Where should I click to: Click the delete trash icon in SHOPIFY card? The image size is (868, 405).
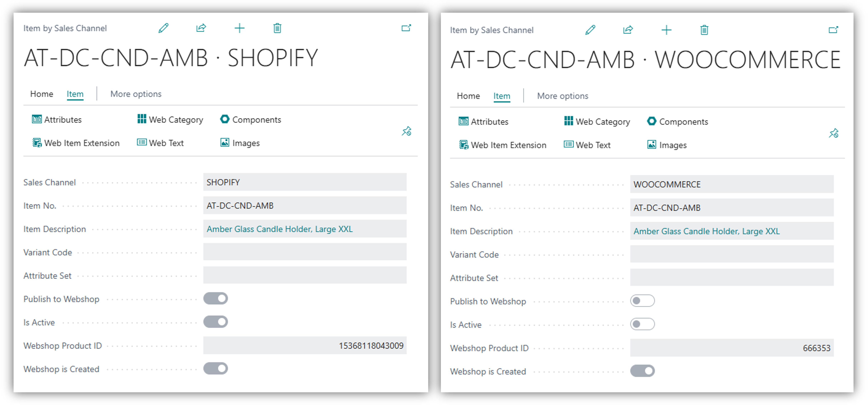(x=277, y=28)
